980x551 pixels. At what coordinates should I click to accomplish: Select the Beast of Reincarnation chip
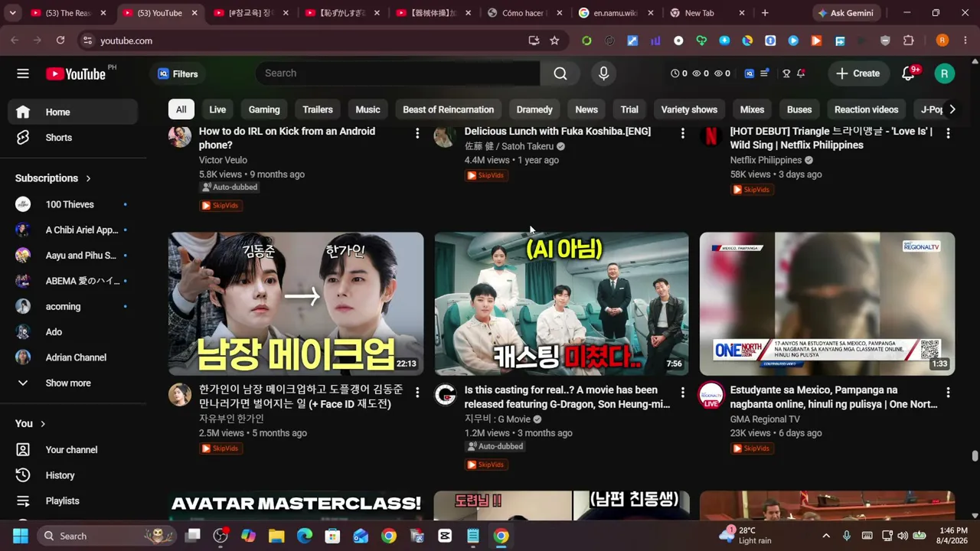point(449,109)
